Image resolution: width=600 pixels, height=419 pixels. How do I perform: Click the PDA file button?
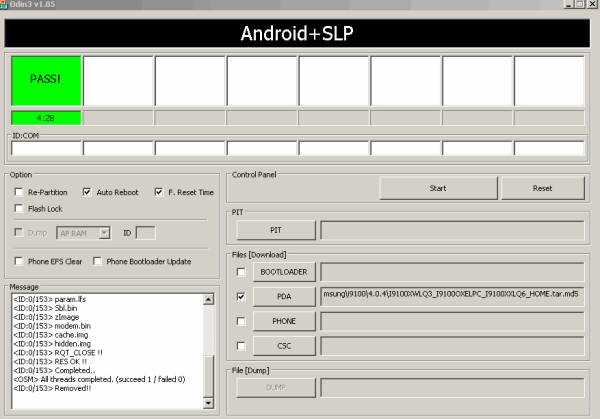[x=284, y=296]
